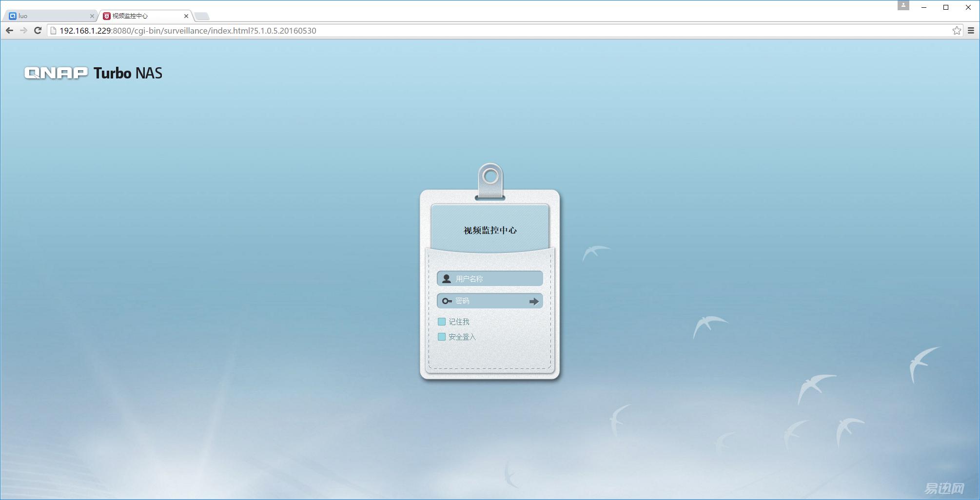Close the luo tab
980x500 pixels.
tap(92, 16)
